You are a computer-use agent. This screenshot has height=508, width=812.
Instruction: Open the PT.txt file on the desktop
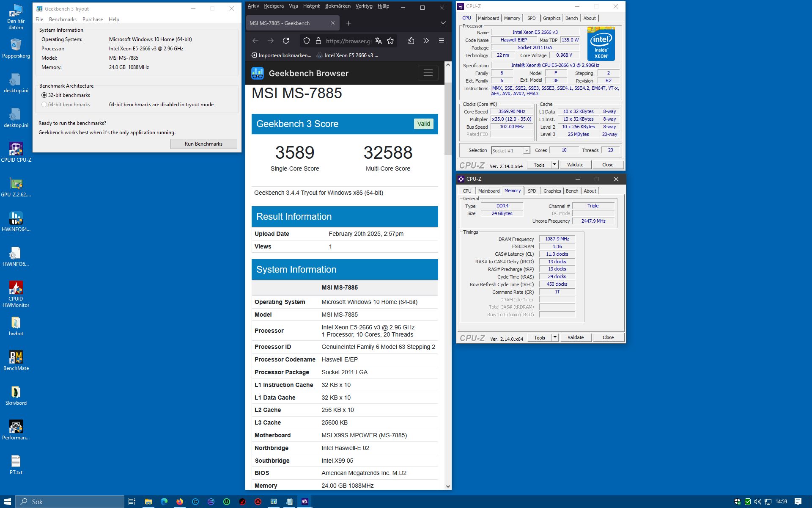[x=16, y=465]
